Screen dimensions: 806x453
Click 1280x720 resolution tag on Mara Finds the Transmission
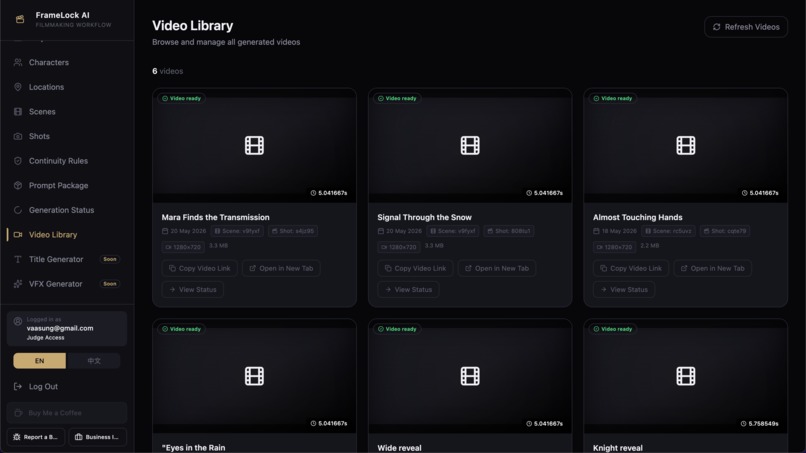point(183,247)
